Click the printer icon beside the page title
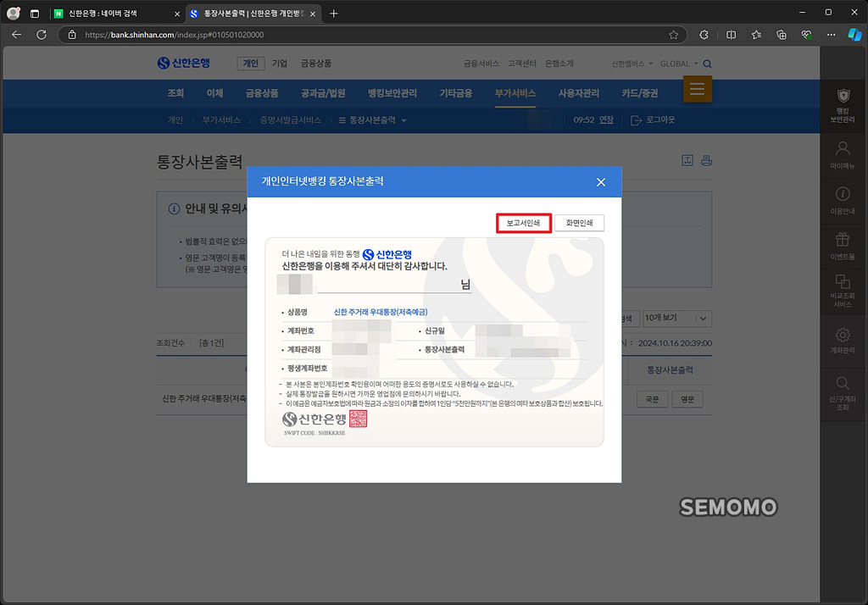868x605 pixels. pyautogui.click(x=706, y=160)
